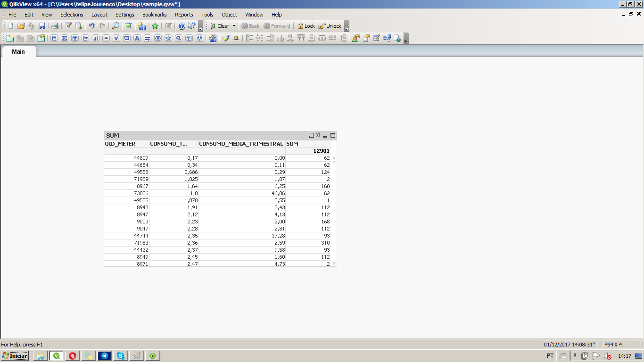Toggle WebView mode globe icon

397,38
